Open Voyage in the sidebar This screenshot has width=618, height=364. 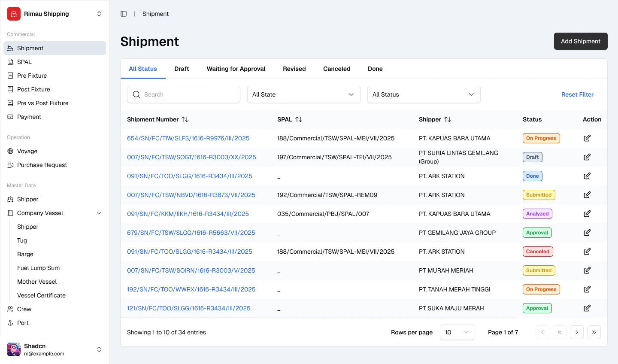pyautogui.click(x=27, y=151)
